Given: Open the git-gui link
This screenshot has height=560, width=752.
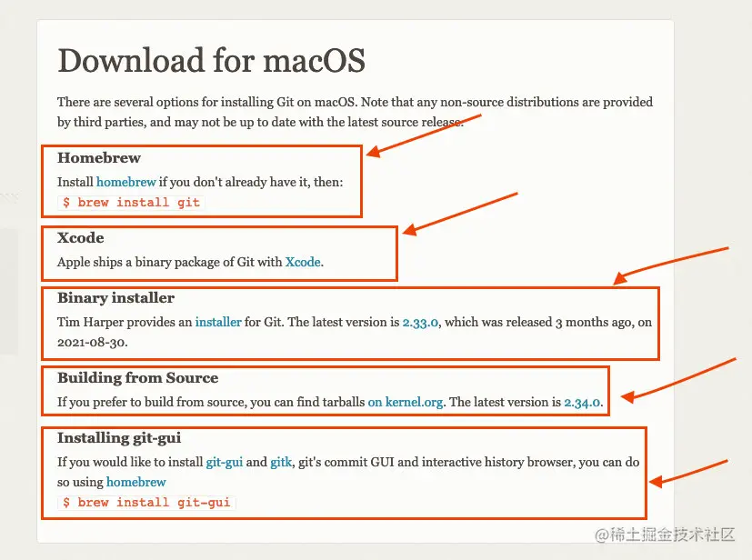Looking at the screenshot, I should [x=225, y=462].
